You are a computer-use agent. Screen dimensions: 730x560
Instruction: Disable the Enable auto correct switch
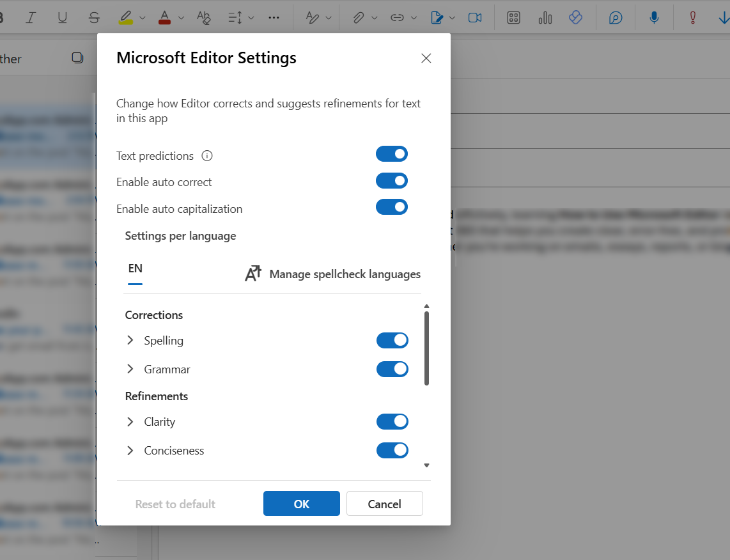[x=392, y=181]
